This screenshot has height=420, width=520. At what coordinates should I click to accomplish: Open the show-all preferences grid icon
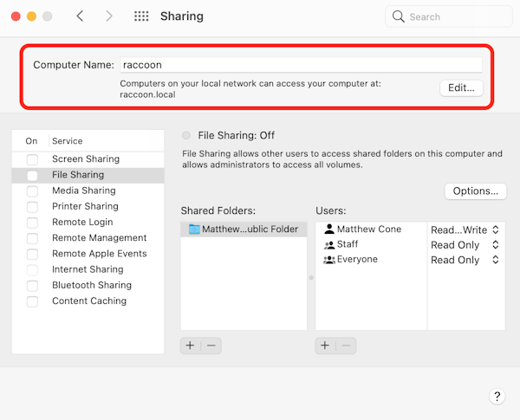click(140, 16)
